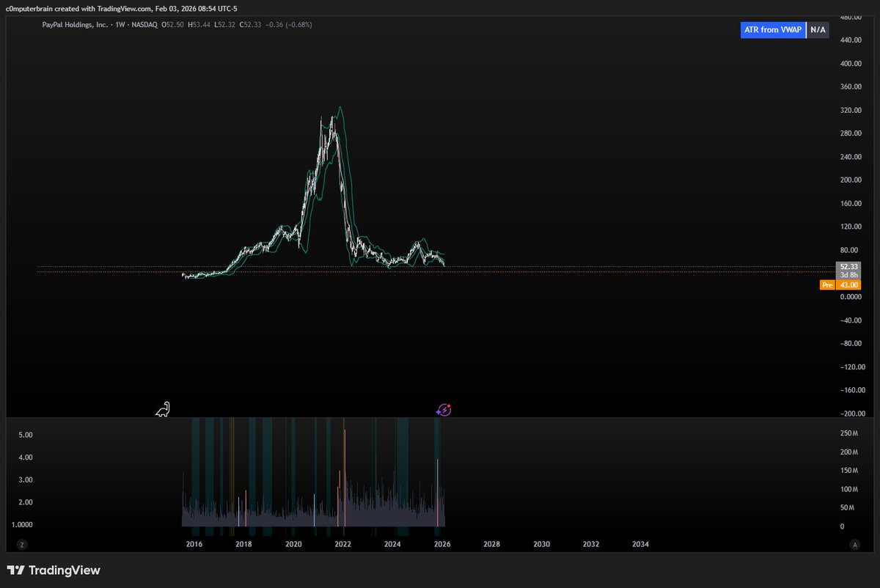Click the white dinosaur icon on the chart
Image resolution: width=880 pixels, height=588 pixels.
[x=163, y=409]
